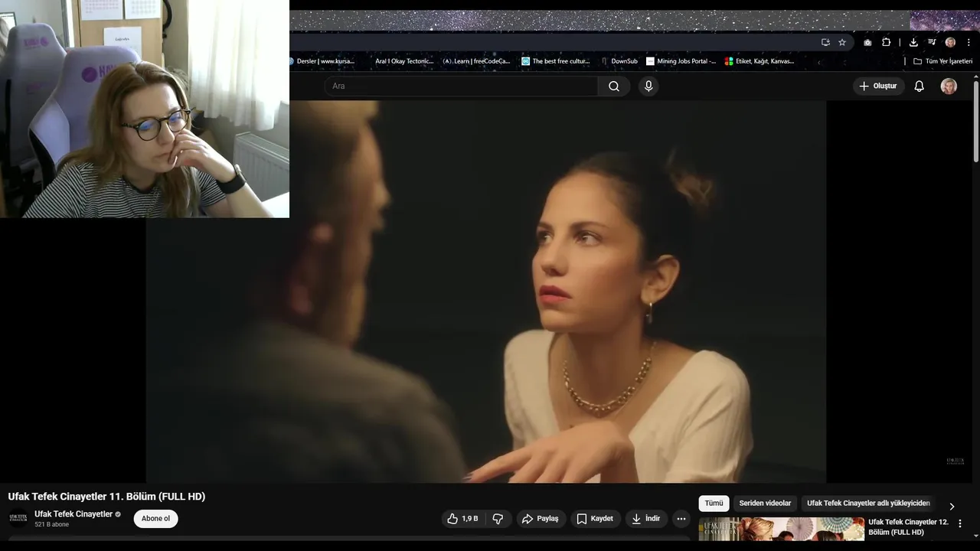This screenshot has height=551, width=980.
Task: Open options menu for 12. Bölüm video
Action: point(960,524)
